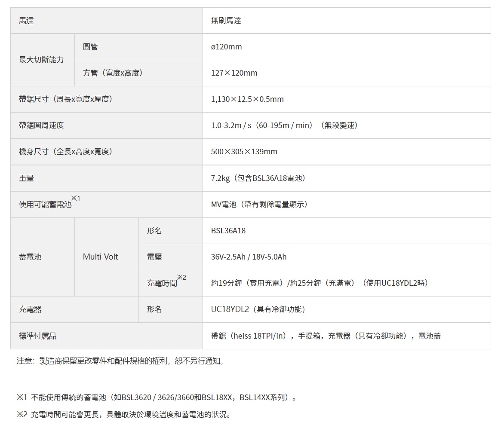Click the 36V-2.5Ah / 18V-5.0Ah voltage value
Screen dimensions: 504x428
click(249, 257)
